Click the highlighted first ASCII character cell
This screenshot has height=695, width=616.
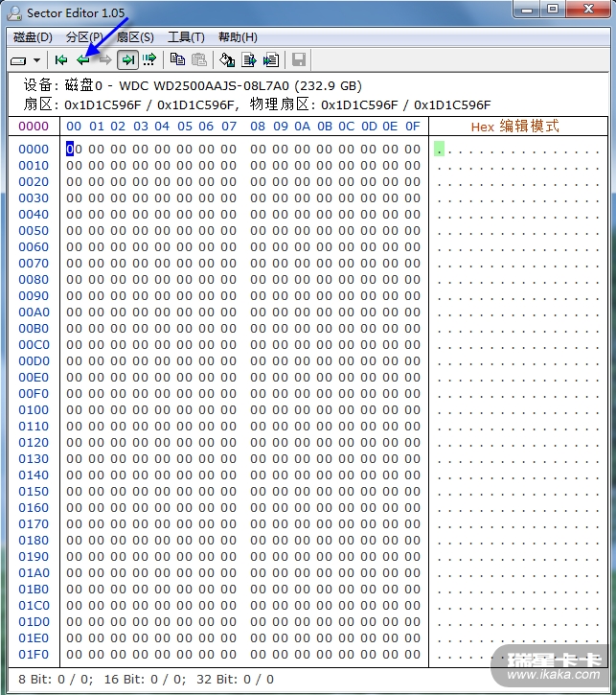(x=439, y=149)
